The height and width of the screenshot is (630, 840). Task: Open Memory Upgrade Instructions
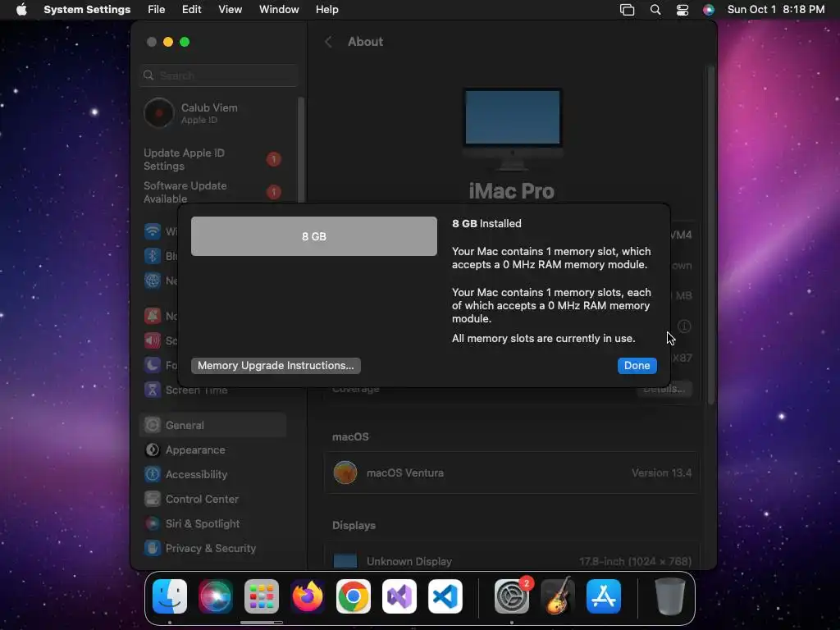[276, 365]
